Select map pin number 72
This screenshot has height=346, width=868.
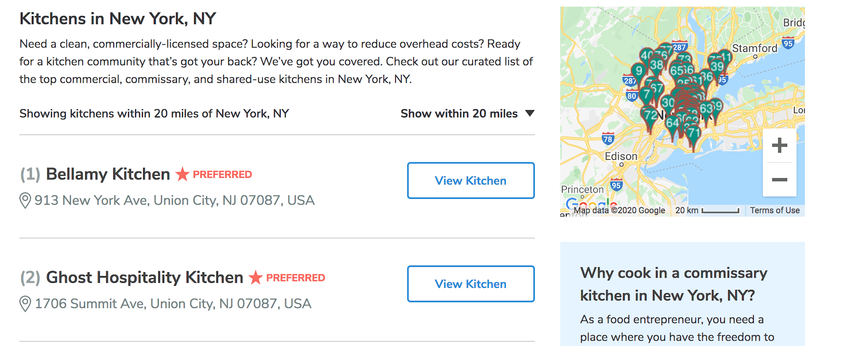pos(650,115)
